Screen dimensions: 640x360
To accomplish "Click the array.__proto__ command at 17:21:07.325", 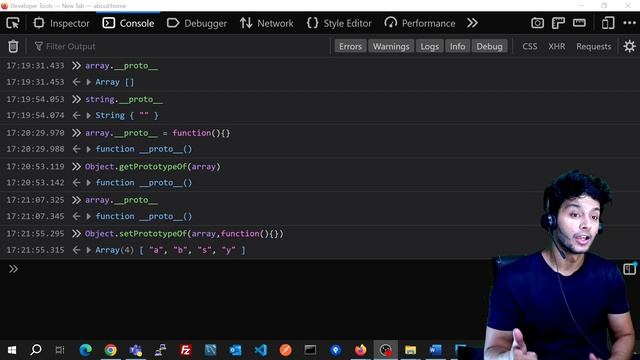I will 121,200.
